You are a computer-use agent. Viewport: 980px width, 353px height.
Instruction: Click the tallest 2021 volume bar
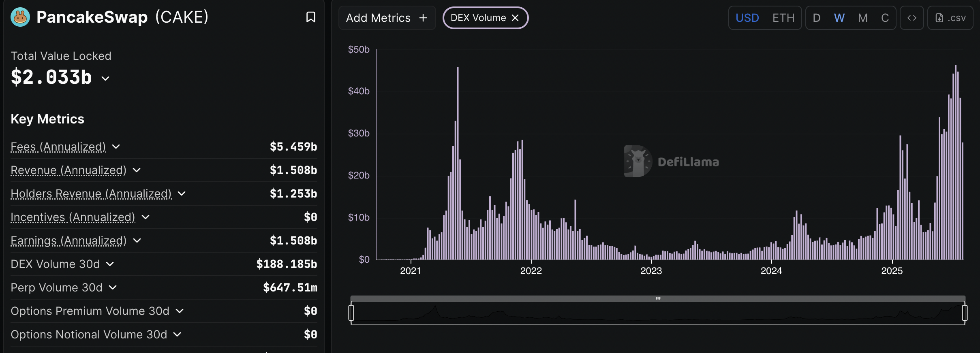(458, 163)
